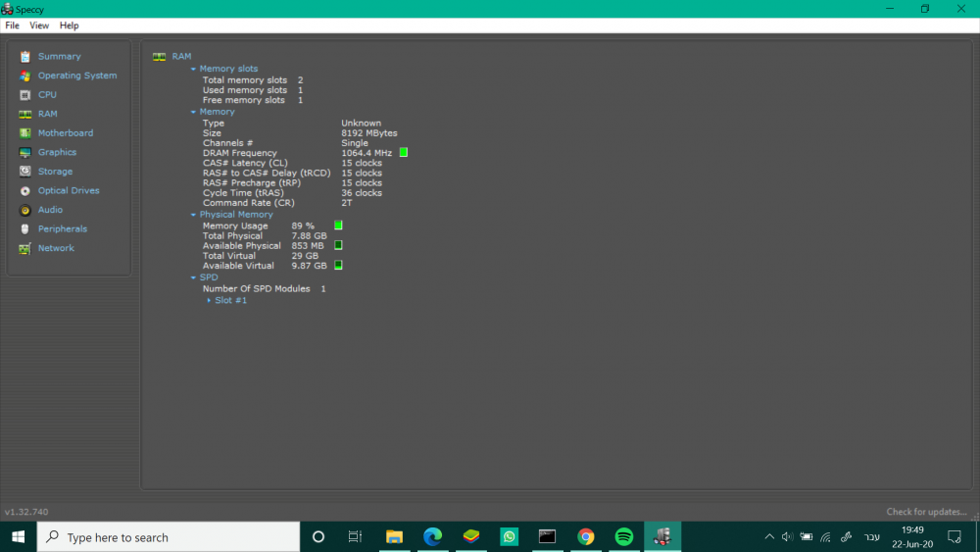Click the Cortana circle icon
The height and width of the screenshot is (552, 980).
(318, 536)
